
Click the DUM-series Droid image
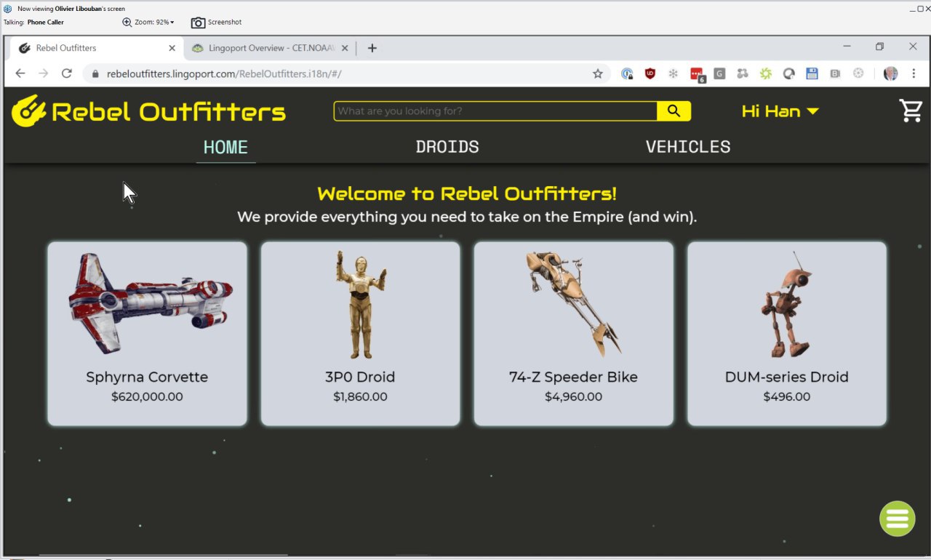(787, 305)
